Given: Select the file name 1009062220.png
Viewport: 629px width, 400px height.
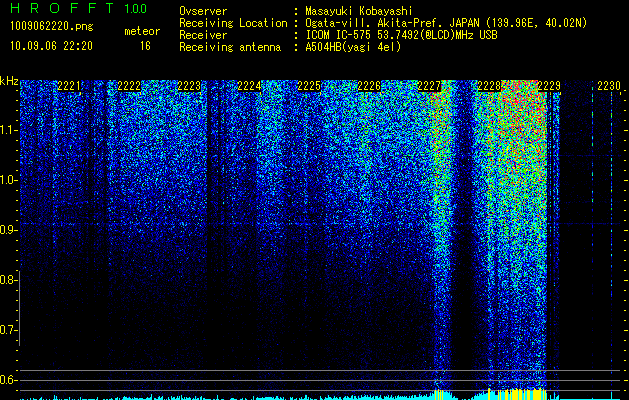Looking at the screenshot, I should (x=52, y=27).
